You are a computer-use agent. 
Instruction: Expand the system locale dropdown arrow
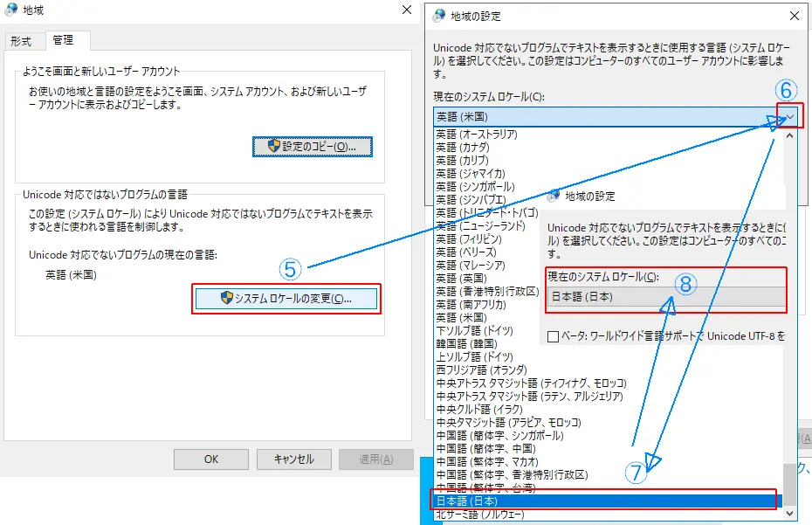(x=789, y=116)
